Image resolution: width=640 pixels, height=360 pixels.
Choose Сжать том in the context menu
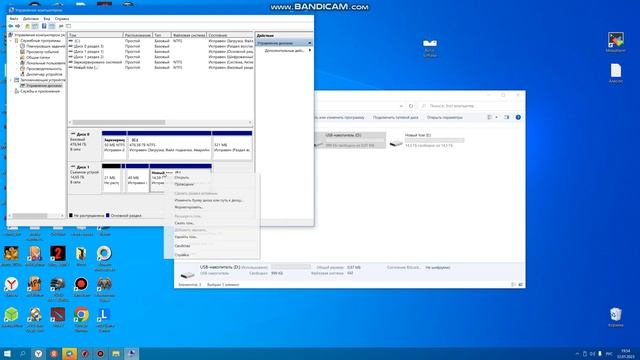point(211,223)
